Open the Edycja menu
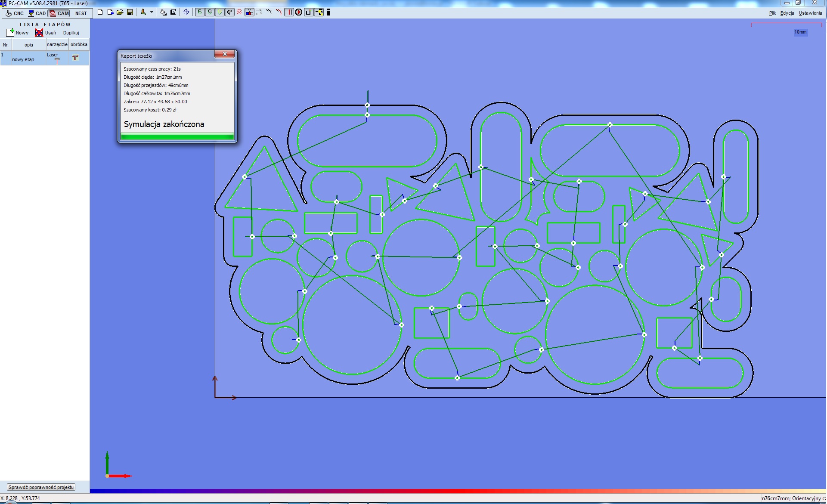Screen dimensions: 827x504 point(787,13)
